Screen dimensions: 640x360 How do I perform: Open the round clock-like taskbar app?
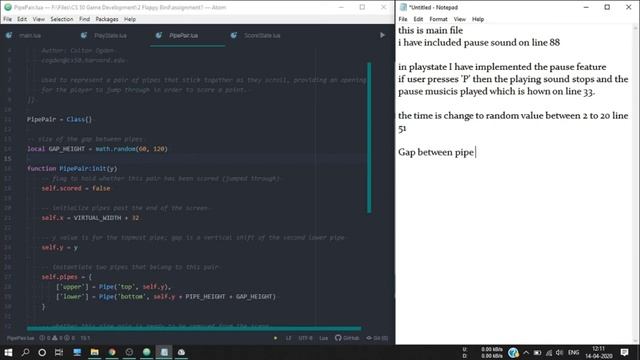tap(129, 352)
